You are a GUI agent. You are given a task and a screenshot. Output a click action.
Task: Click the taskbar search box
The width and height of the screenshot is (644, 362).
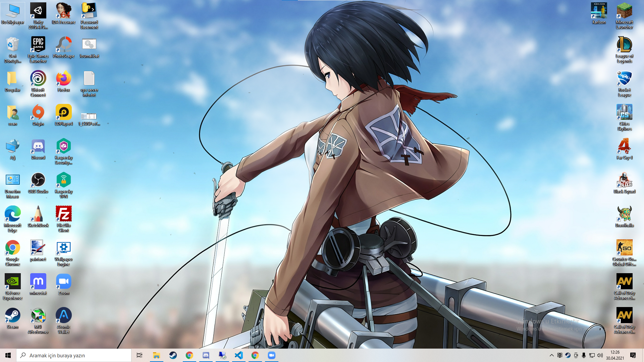[74, 355]
